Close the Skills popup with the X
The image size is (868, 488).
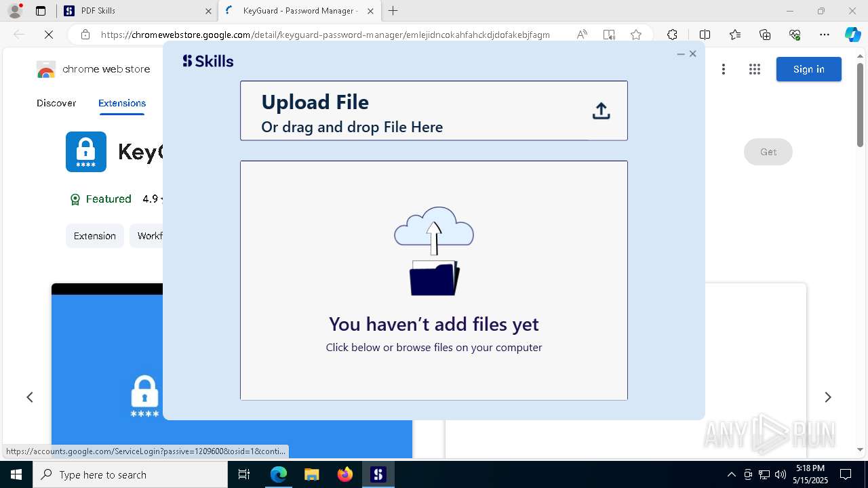[692, 54]
